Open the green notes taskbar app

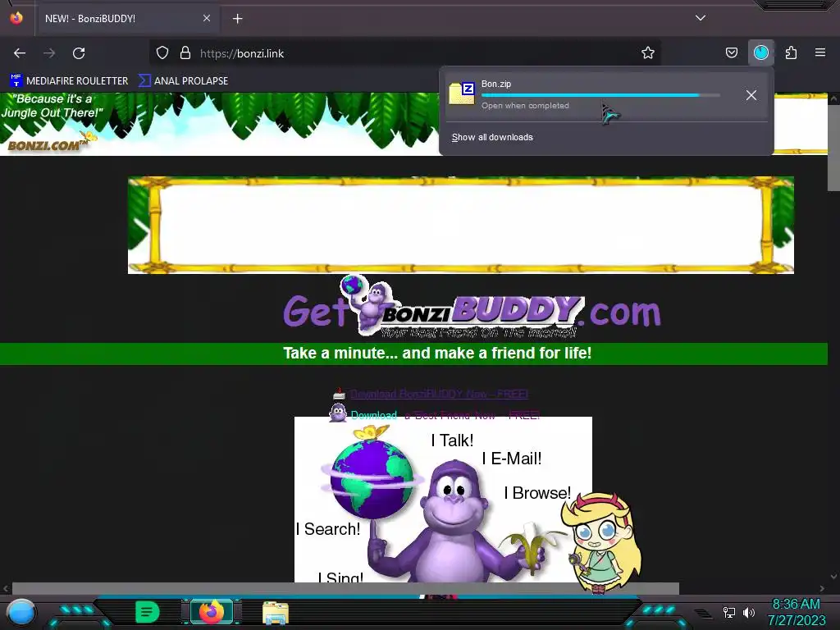pos(148,612)
